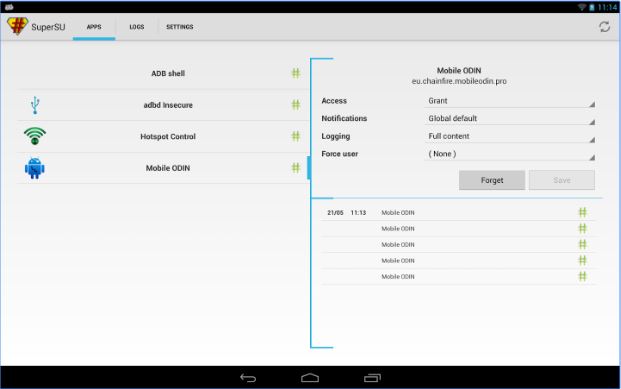Click the notification icon in the status bar
This screenshot has height=389, width=621.
click(x=9, y=7)
